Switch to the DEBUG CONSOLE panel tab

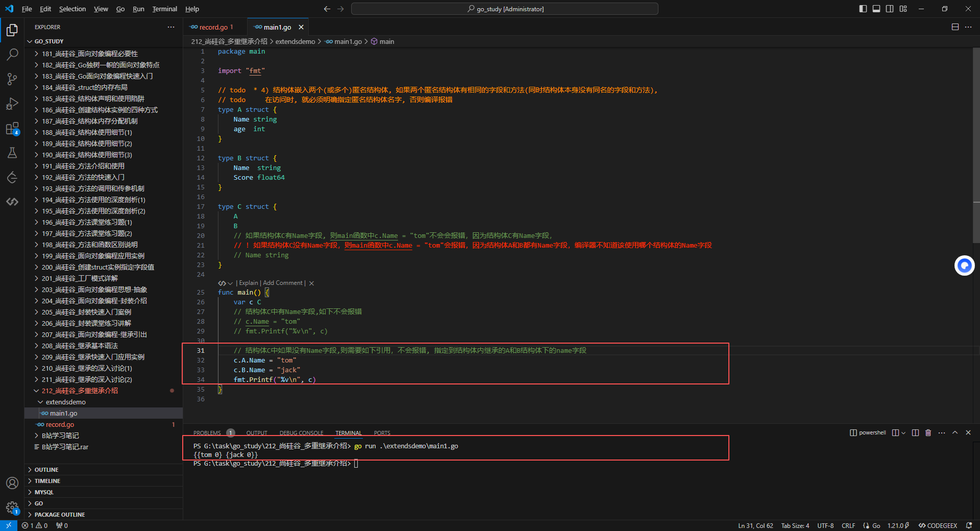pos(301,433)
